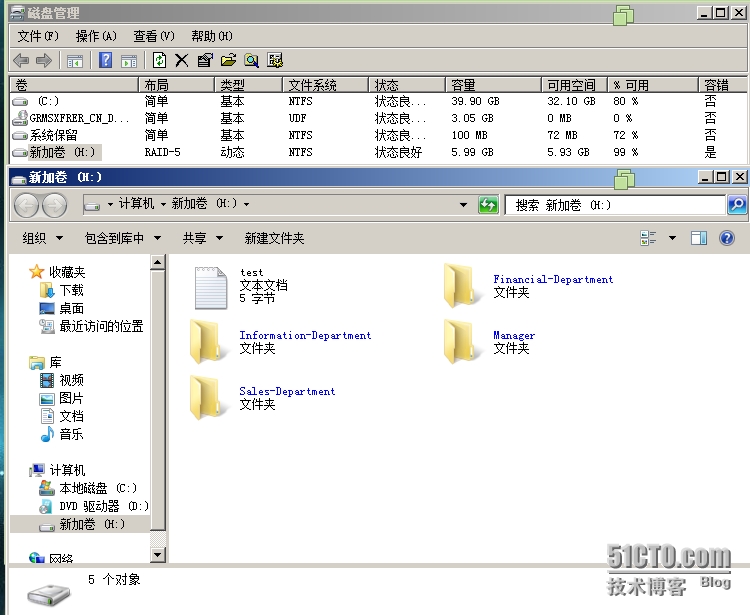
Task: Click the blue Help icon in Disk Management toolbar
Action: [x=105, y=61]
